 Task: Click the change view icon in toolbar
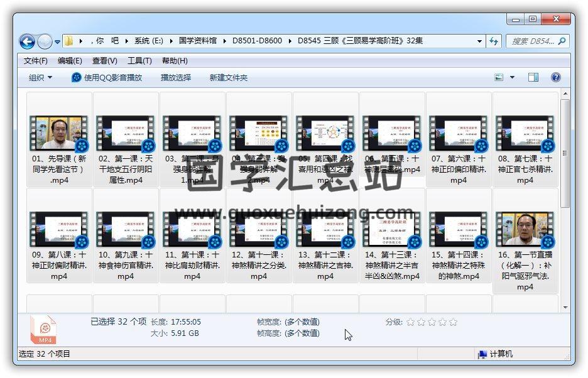(499, 77)
